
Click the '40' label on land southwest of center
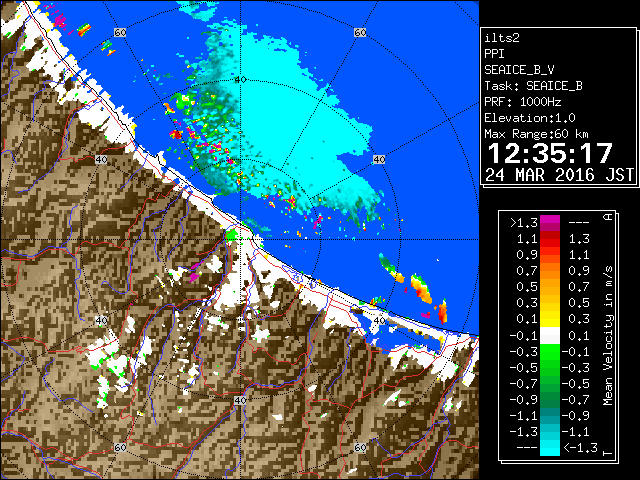pos(101,320)
